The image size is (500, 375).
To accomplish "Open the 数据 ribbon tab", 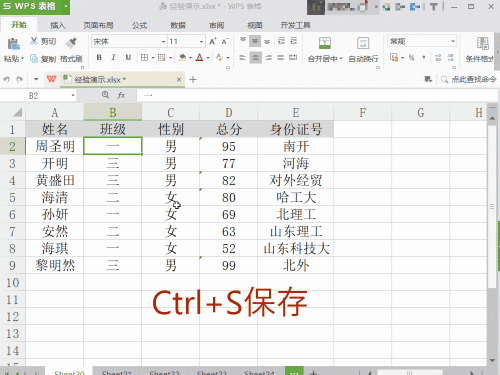I will tap(178, 25).
